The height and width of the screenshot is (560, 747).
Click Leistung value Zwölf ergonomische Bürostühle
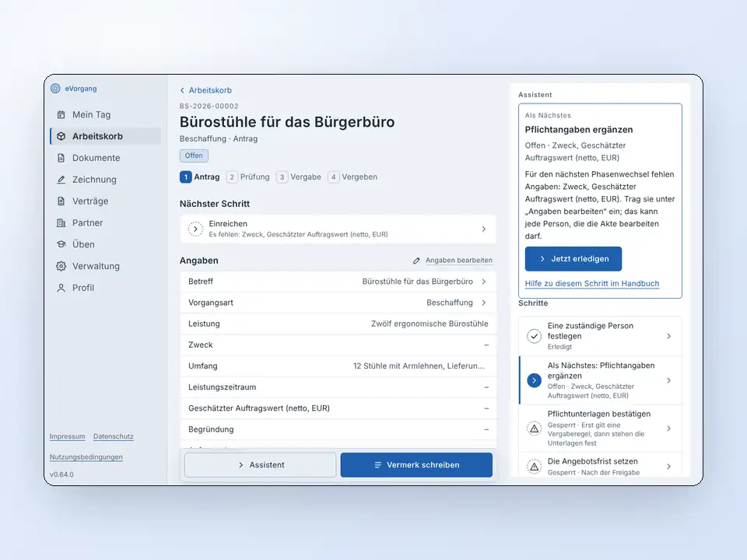click(430, 324)
